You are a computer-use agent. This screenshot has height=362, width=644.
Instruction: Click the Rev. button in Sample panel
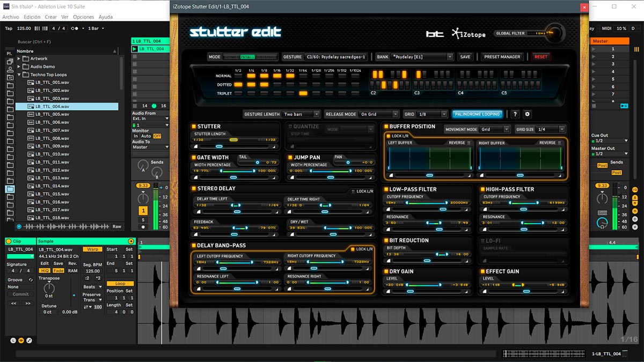point(72,263)
